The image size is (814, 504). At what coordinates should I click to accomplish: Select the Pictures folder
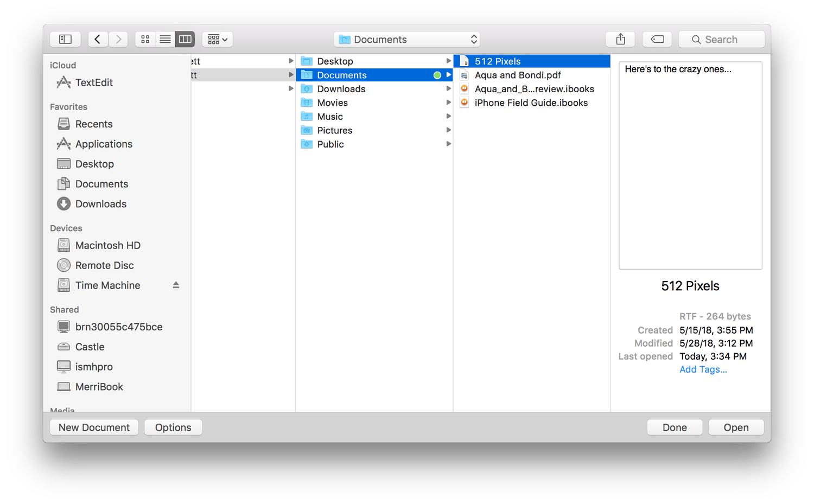click(374, 130)
